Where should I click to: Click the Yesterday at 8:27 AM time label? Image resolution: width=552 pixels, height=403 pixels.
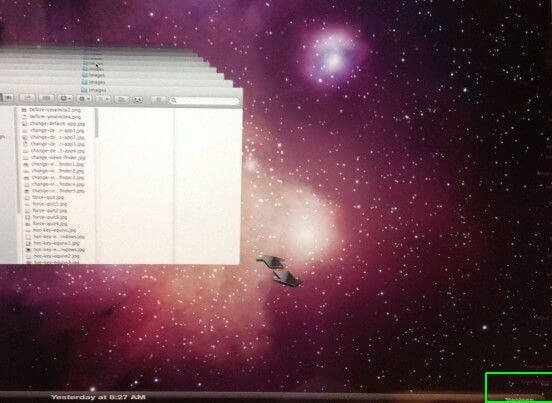click(x=98, y=397)
